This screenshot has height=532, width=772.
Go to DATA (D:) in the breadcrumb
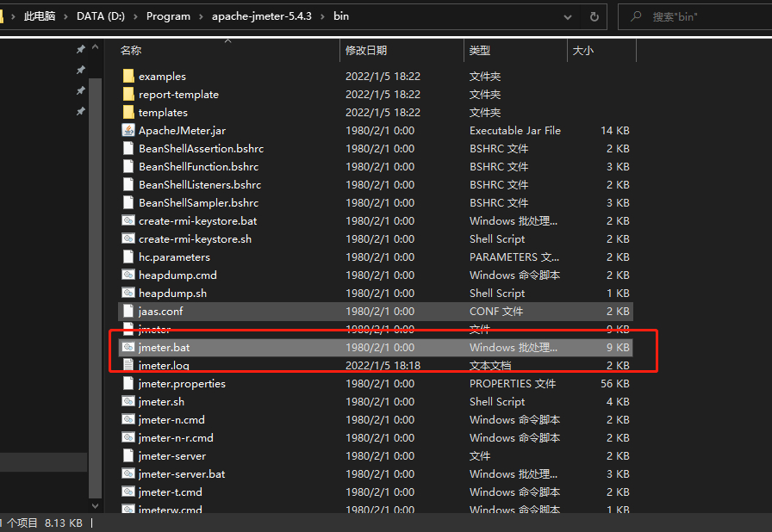tap(101, 16)
